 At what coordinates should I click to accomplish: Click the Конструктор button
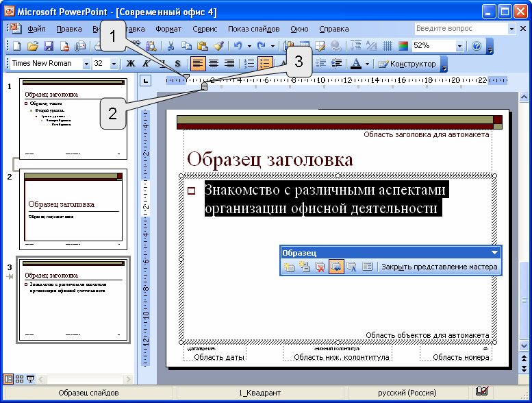407,64
